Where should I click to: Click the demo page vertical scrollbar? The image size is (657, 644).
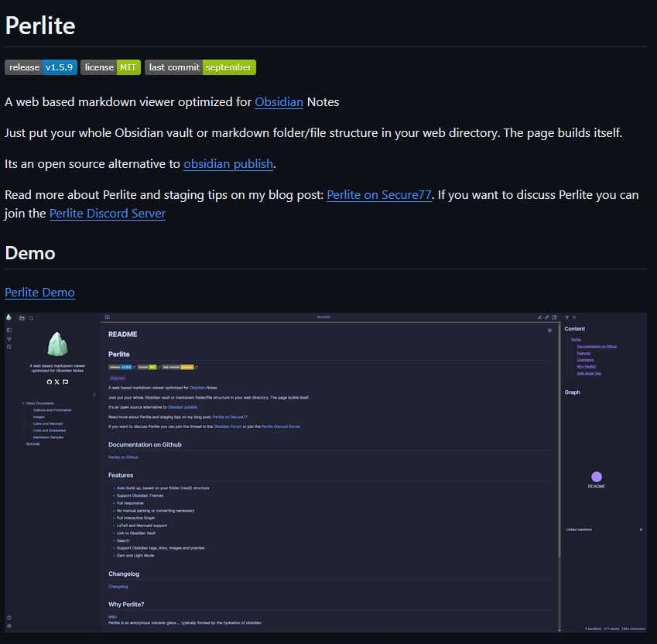[x=559, y=464]
